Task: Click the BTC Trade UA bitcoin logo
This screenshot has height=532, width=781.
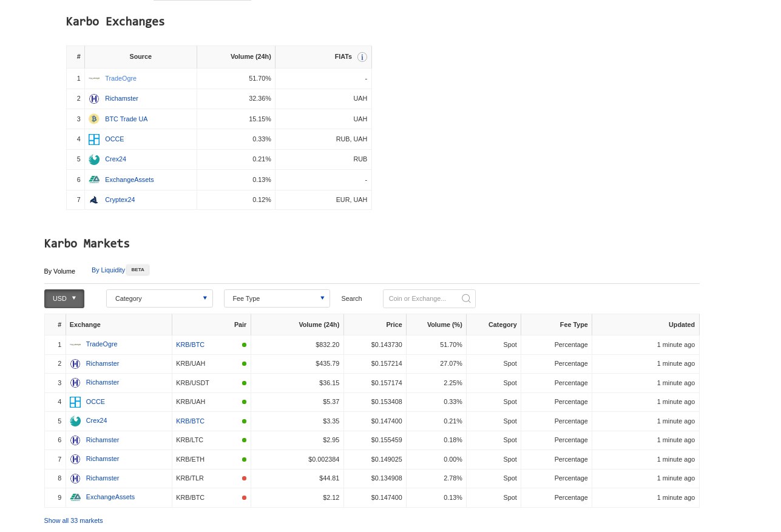Action: tap(94, 119)
